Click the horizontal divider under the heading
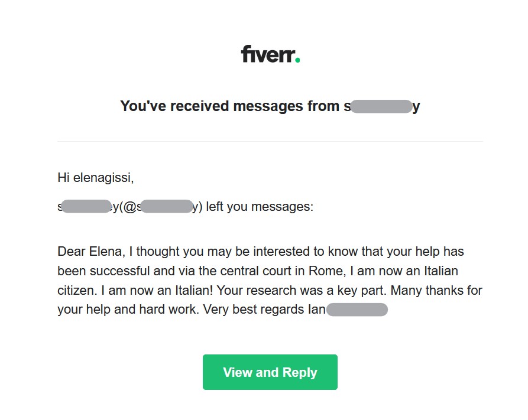Viewport: 528px width, 420px height. (x=270, y=142)
